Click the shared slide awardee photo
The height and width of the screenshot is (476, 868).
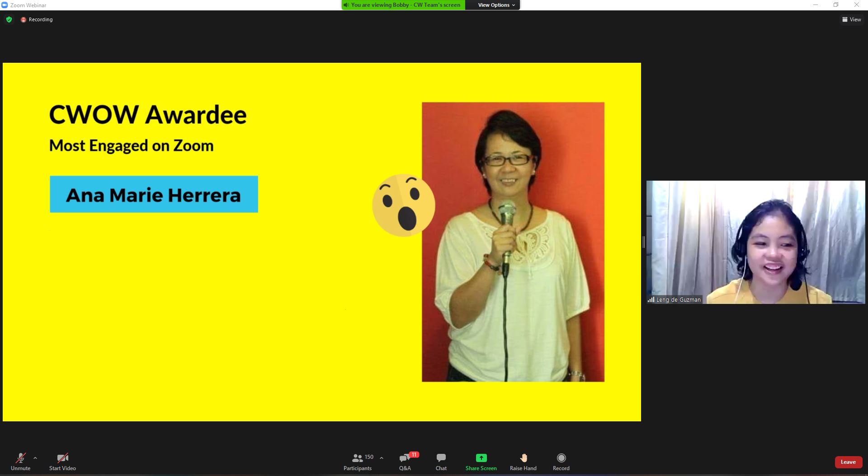point(513,242)
